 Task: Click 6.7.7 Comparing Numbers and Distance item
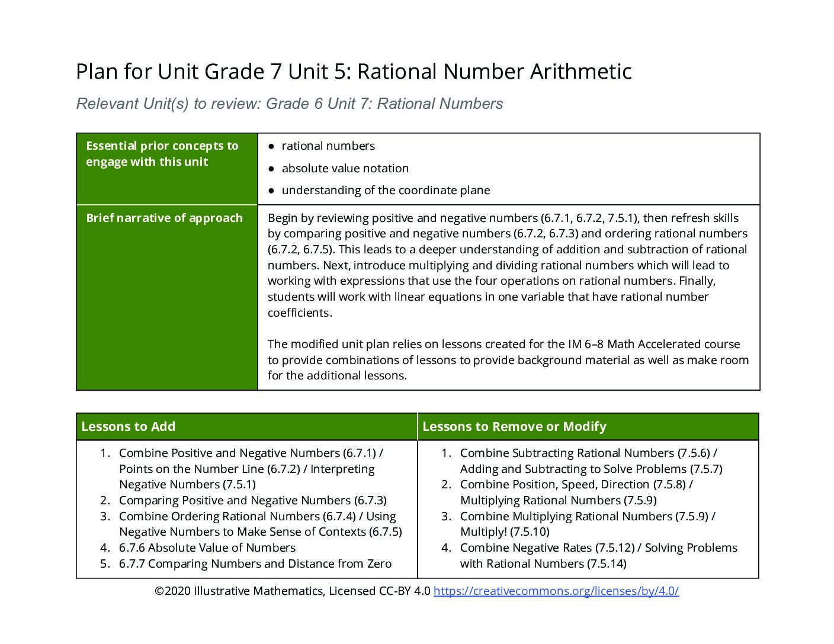[x=255, y=563]
